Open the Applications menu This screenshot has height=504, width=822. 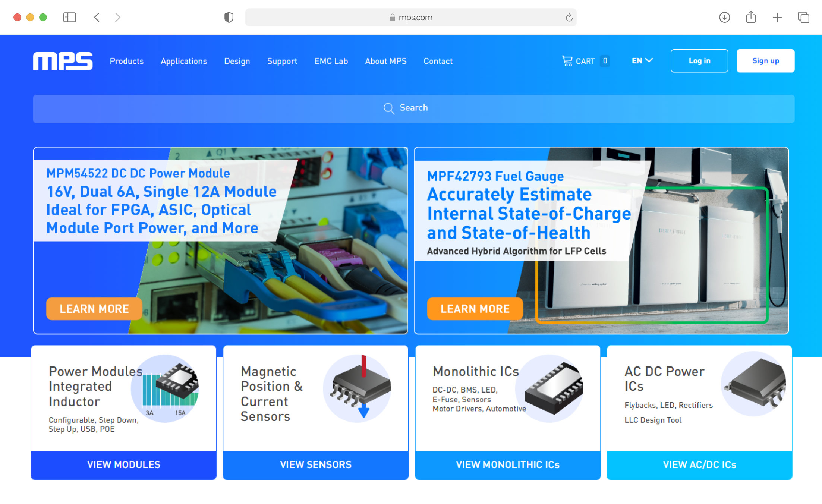184,61
